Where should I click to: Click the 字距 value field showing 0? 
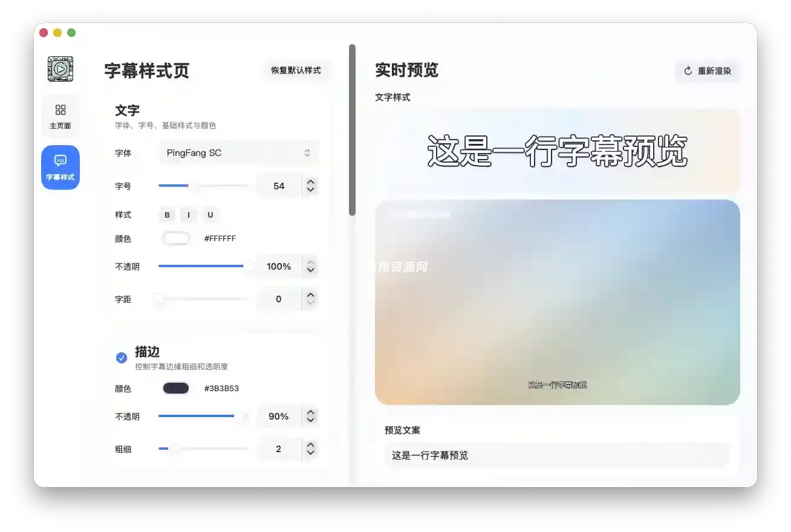(279, 299)
